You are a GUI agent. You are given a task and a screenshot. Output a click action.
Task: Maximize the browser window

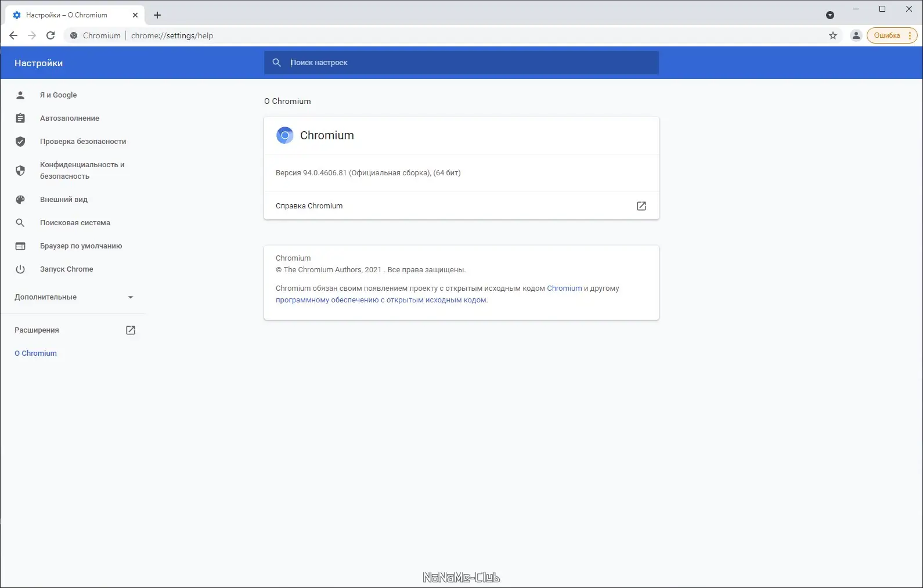click(882, 9)
